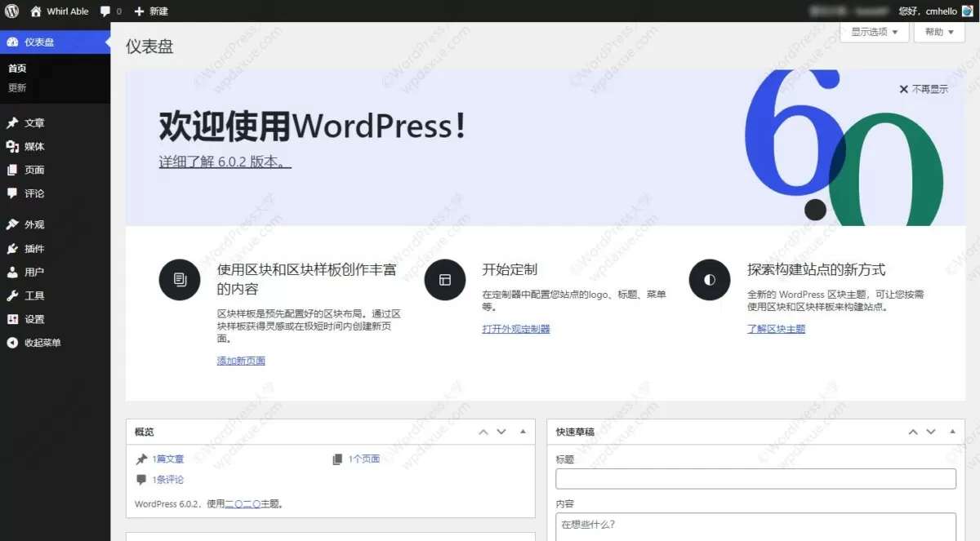
Task: Move the 概览 panel down with its arrow
Action: [501, 431]
